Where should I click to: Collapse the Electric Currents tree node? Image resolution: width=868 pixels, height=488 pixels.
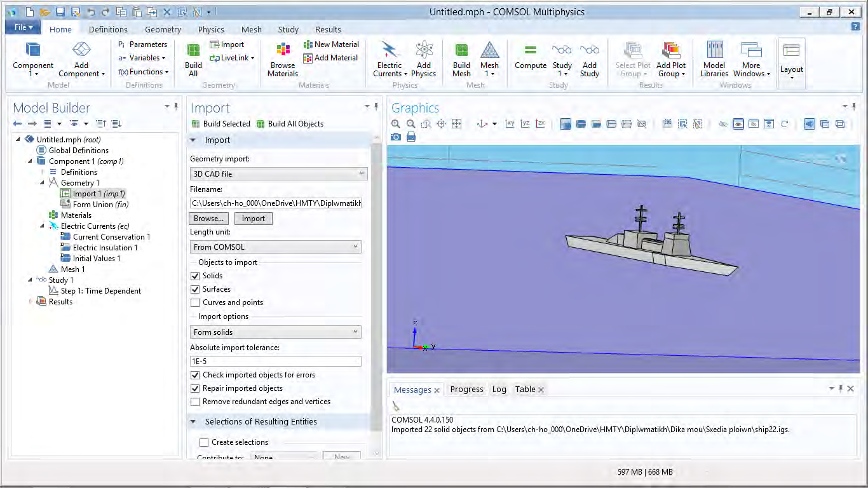43,226
